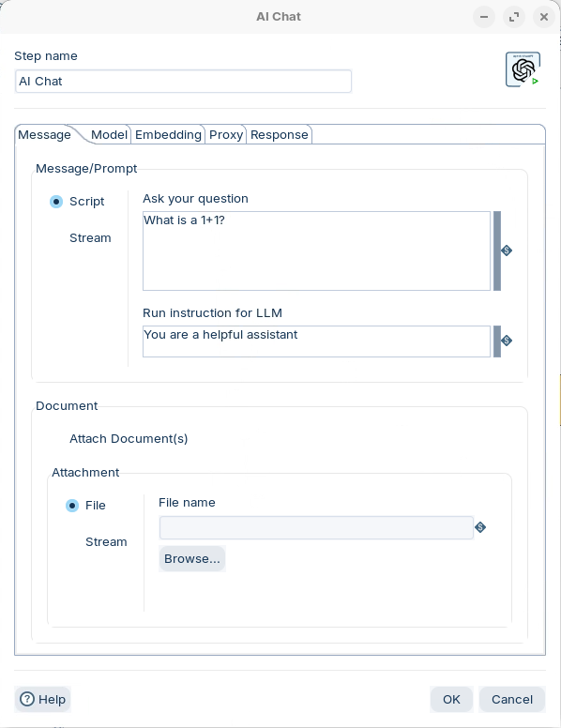Toggle the Attach Document(s) option
Viewport: 561px width, 728px height.
pos(129,439)
